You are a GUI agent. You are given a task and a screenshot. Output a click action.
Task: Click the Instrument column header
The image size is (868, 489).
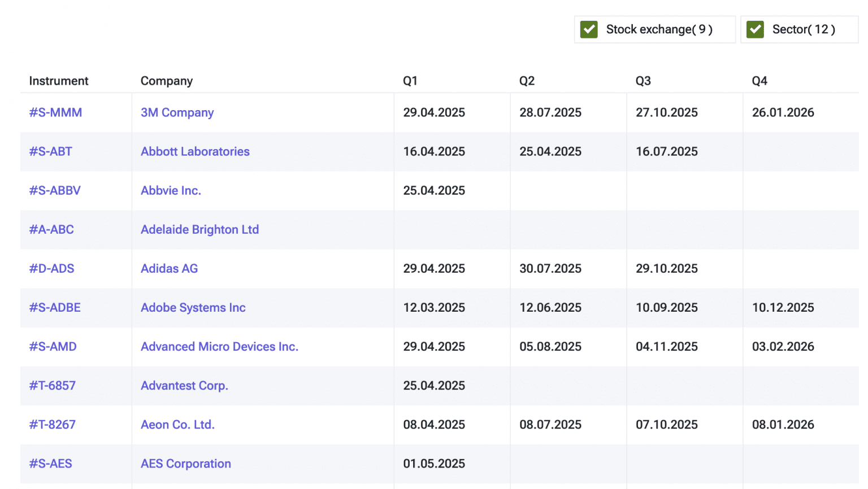(x=59, y=81)
